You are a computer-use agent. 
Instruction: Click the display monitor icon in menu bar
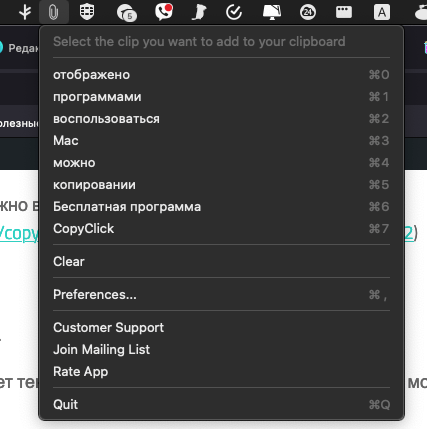click(272, 12)
